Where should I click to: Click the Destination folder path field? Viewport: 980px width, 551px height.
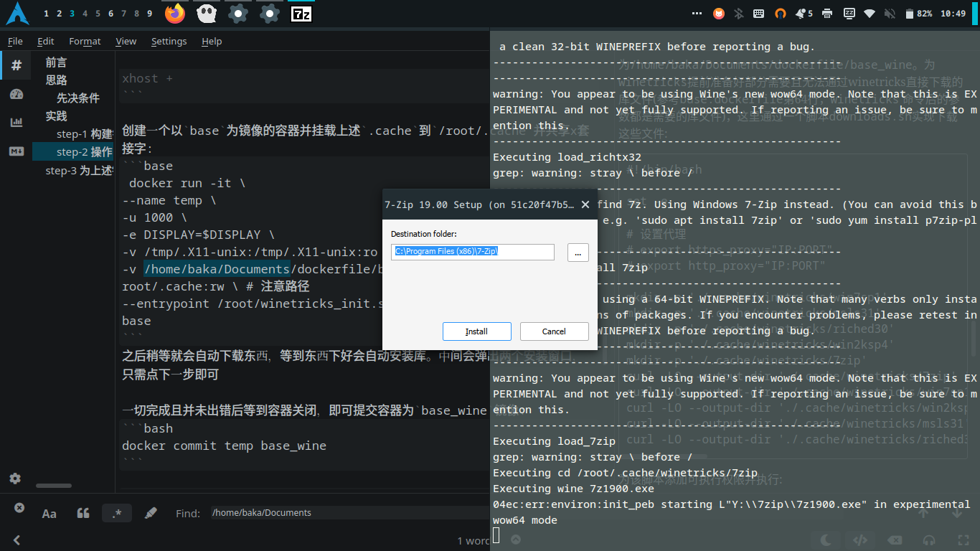click(473, 252)
